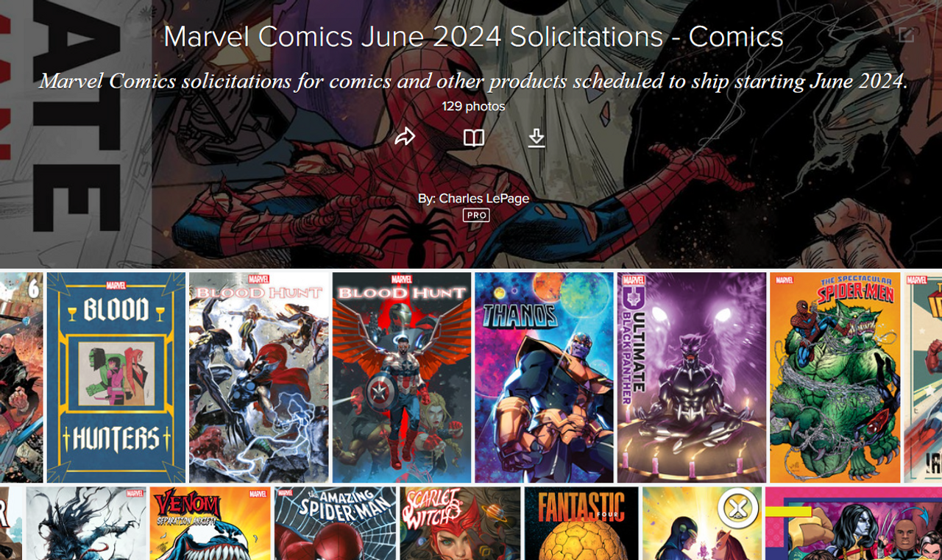Open the Blood Hunt cover with lightning battle
The image size is (942, 560).
pyautogui.click(x=259, y=378)
